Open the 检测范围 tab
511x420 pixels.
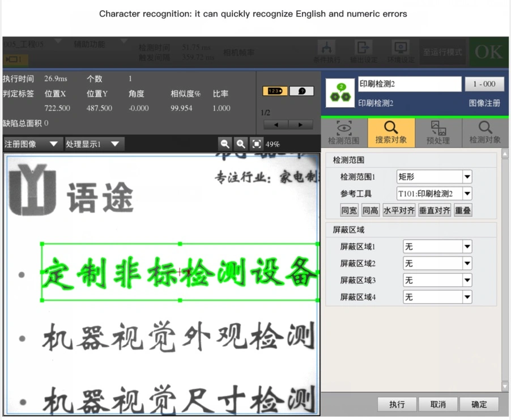[344, 133]
